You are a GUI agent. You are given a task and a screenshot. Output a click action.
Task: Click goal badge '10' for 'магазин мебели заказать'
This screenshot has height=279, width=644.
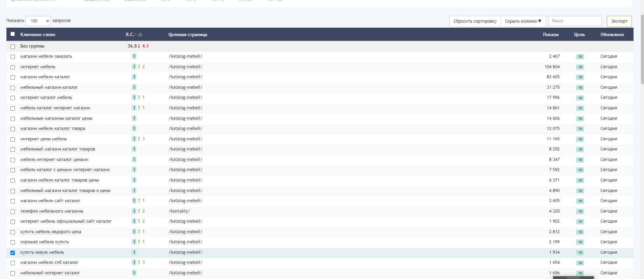(x=580, y=57)
